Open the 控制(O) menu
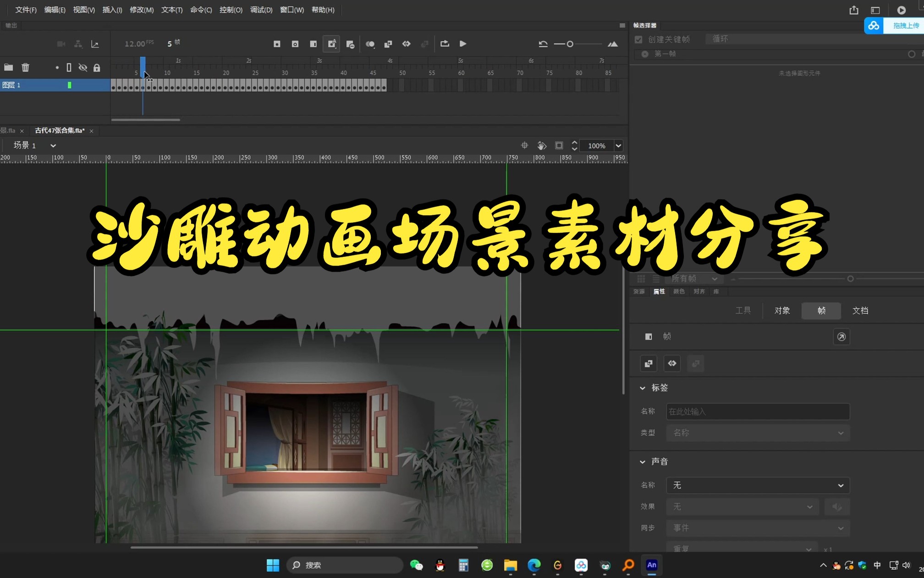Viewport: 924px width, 578px height. 231,10
